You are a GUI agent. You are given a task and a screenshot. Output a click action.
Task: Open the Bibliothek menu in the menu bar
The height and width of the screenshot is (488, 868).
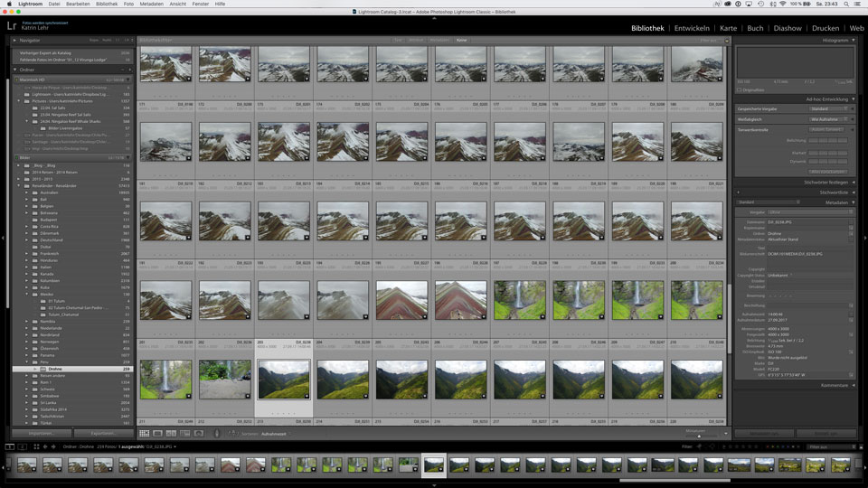(x=107, y=4)
